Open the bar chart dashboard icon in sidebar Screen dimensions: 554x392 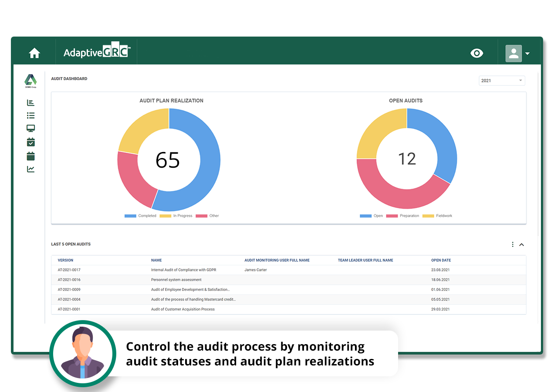coord(30,102)
